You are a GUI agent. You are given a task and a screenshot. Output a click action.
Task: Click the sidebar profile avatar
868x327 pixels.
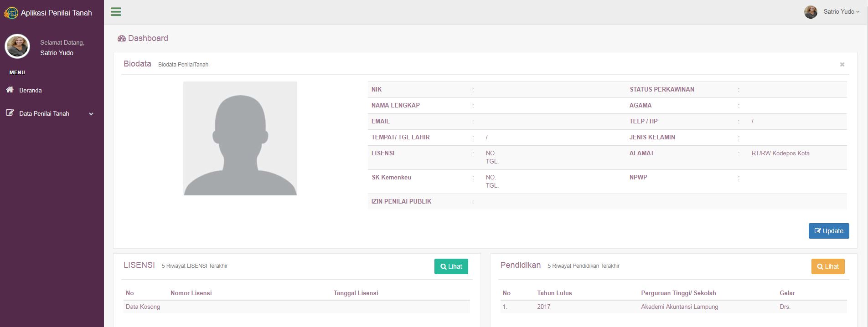coord(17,46)
